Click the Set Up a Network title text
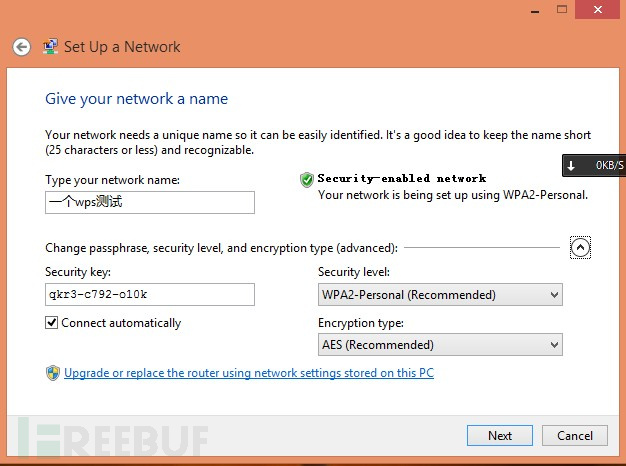 click(x=122, y=47)
